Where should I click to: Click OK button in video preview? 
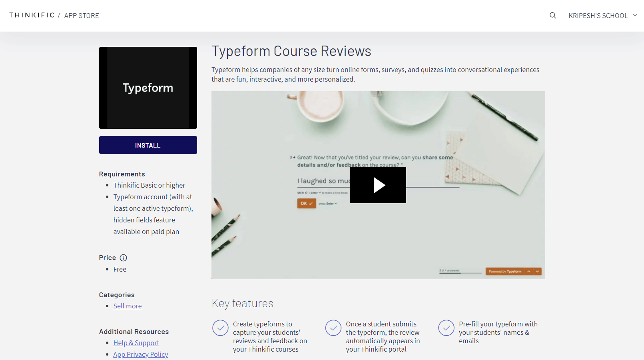click(307, 203)
